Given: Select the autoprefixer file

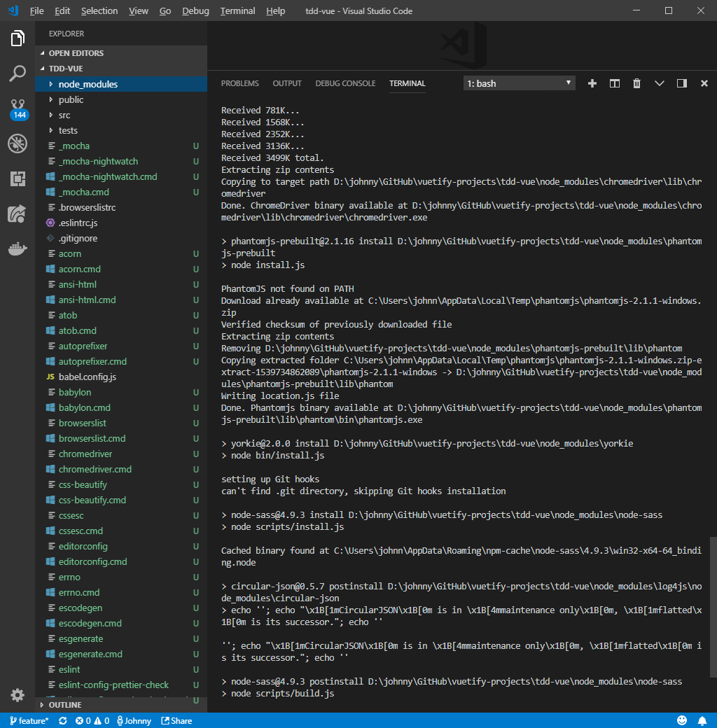Looking at the screenshot, I should click(x=121, y=346).
